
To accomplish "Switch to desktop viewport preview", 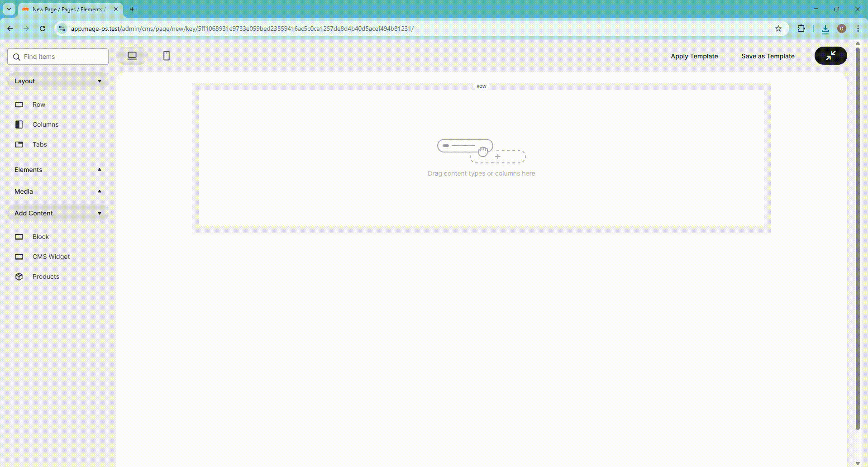I will pyautogui.click(x=132, y=55).
